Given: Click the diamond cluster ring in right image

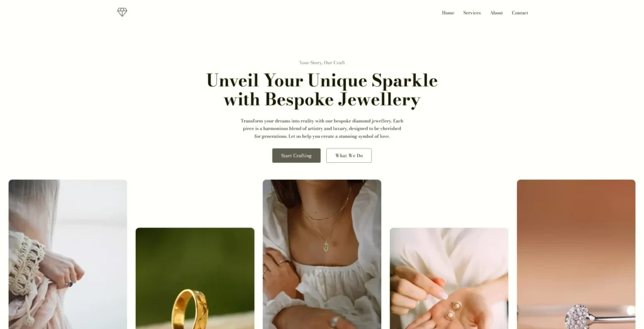Looking at the screenshot, I should point(579,316).
